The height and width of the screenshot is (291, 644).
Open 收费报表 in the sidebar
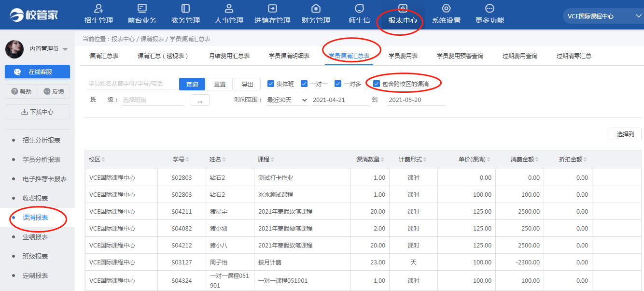click(35, 198)
